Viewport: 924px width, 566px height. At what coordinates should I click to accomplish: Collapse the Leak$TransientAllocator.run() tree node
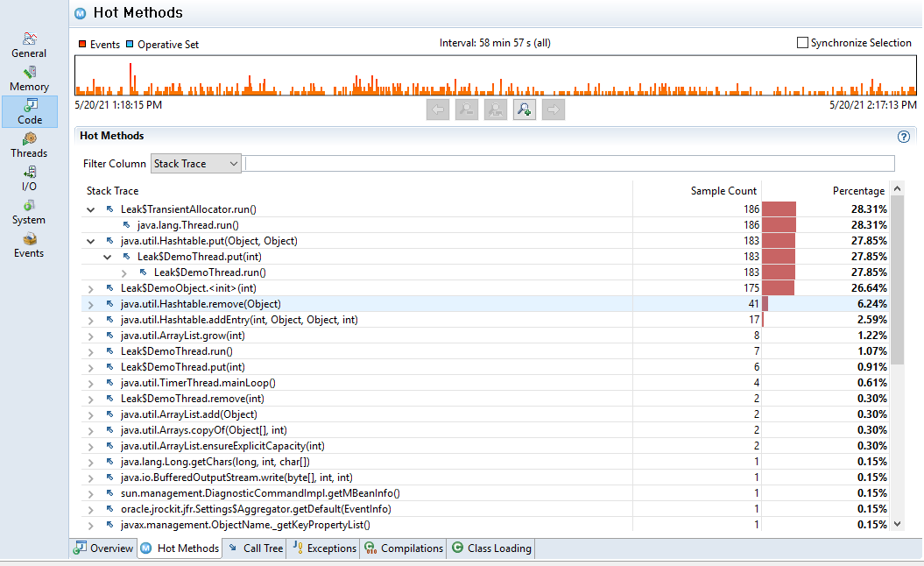(91, 210)
